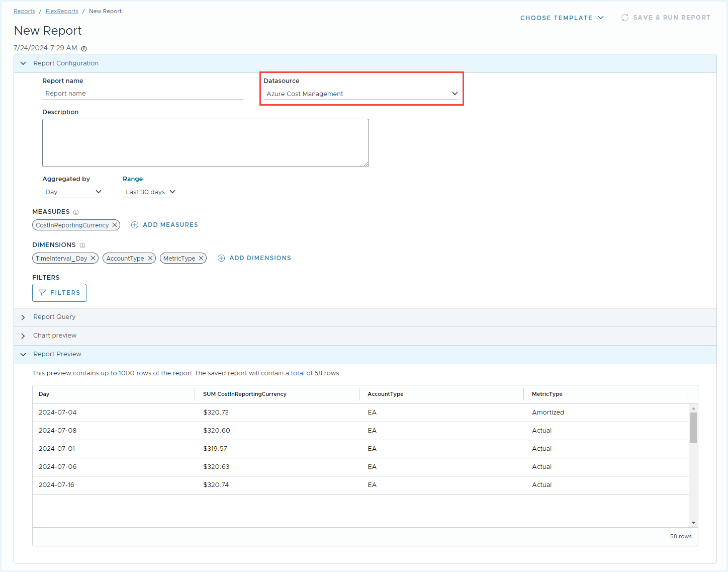Image resolution: width=728 pixels, height=572 pixels.
Task: Click the Actual cell in 2024-07-16 row
Action: click(x=541, y=485)
